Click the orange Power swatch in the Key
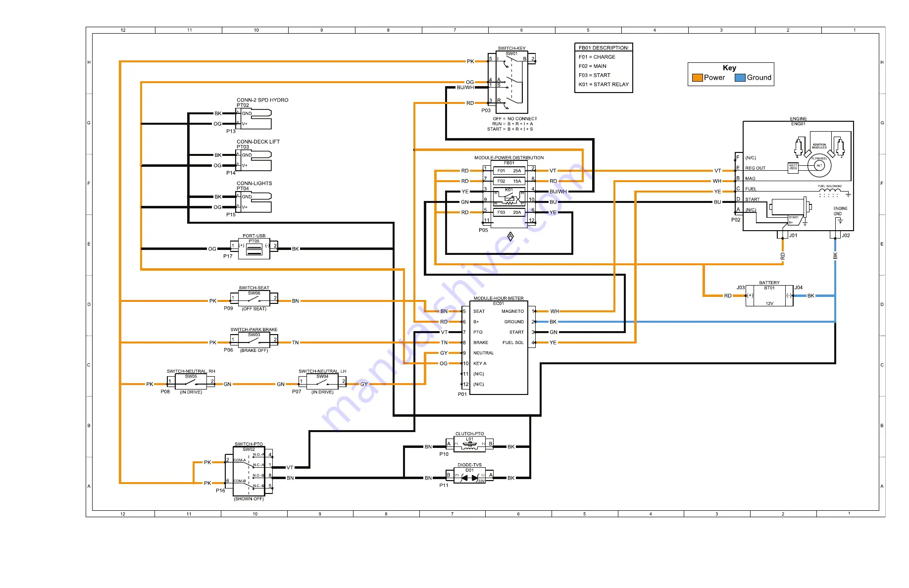The image size is (909, 588). point(697,78)
